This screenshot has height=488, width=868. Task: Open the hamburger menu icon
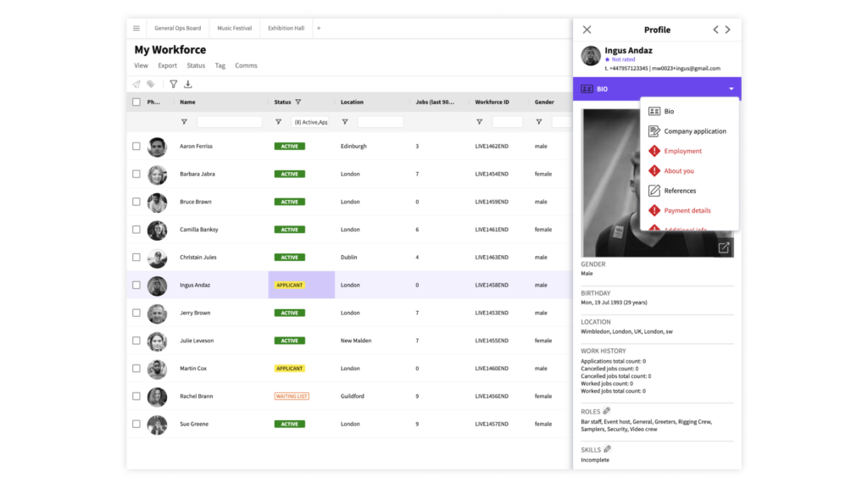point(136,28)
